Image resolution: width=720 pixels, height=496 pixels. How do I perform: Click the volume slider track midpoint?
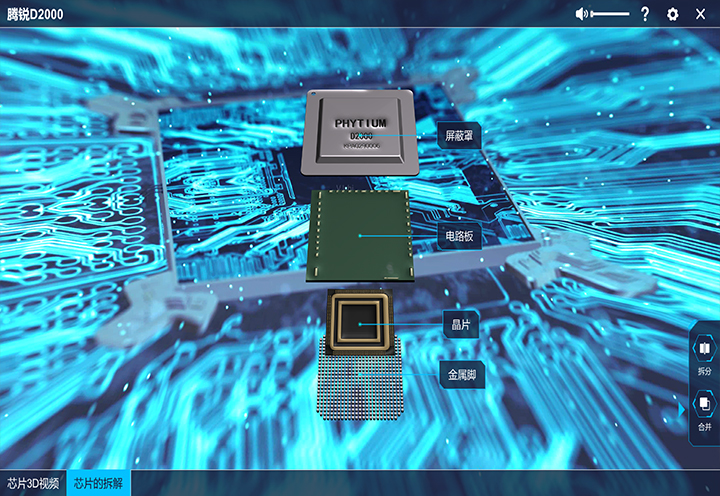[x=610, y=14]
